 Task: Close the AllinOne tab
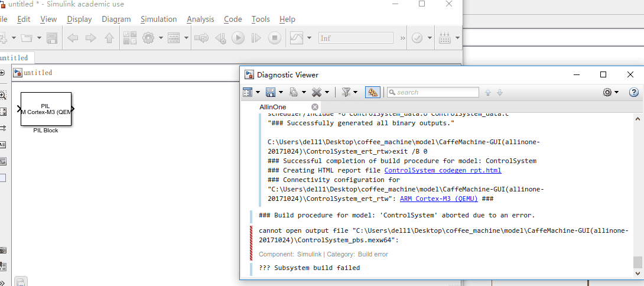[315, 107]
